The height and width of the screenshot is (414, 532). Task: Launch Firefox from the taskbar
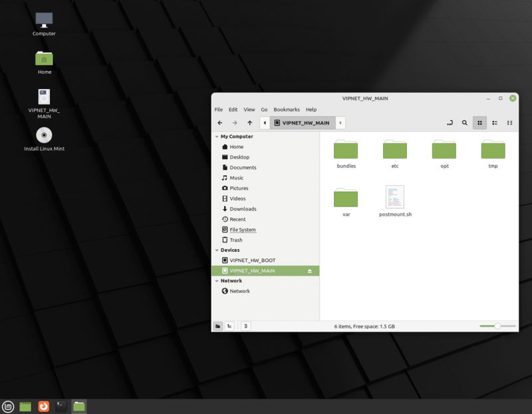[43, 406]
